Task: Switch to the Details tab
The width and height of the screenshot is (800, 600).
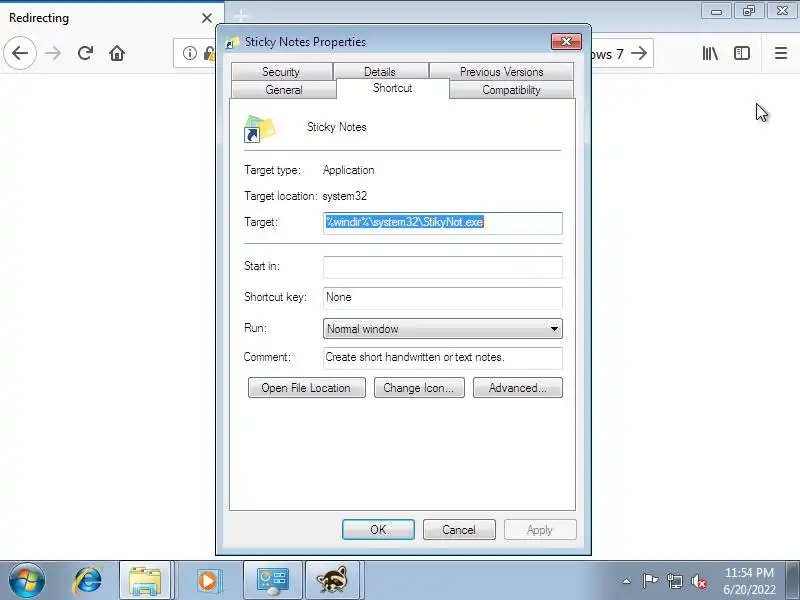Action: coord(380,71)
